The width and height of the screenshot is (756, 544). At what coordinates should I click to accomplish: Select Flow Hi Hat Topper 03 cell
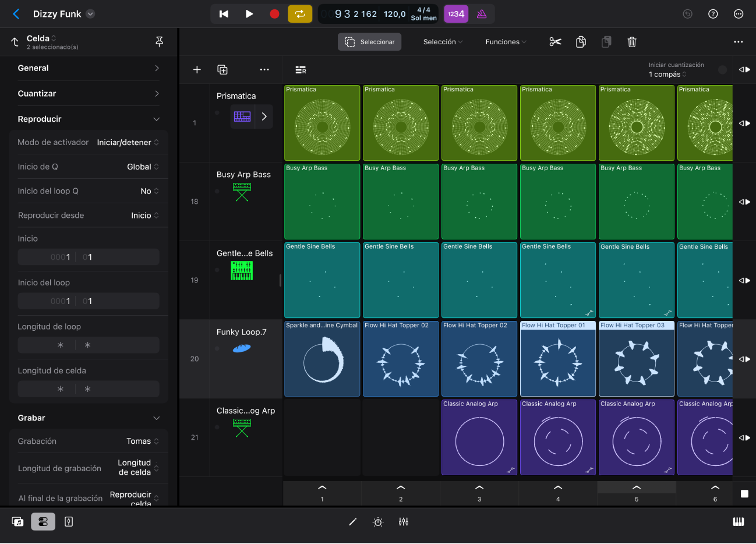click(x=637, y=359)
